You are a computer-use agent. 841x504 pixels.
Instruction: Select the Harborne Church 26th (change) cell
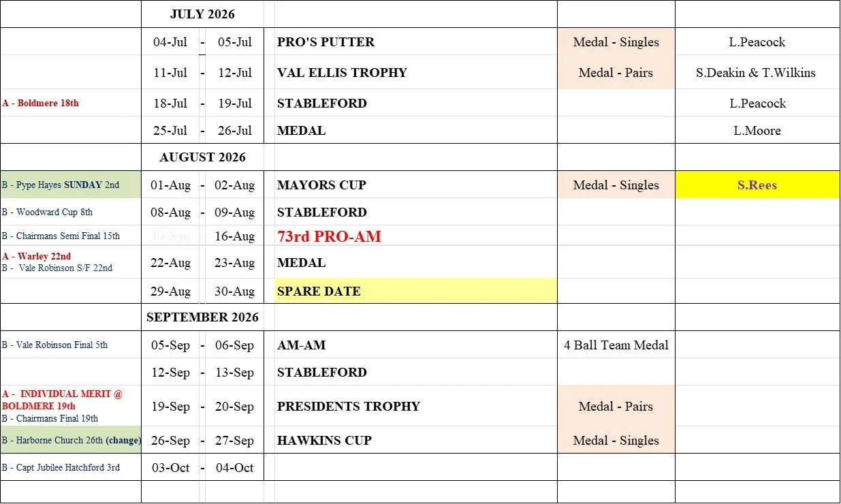[x=71, y=440]
